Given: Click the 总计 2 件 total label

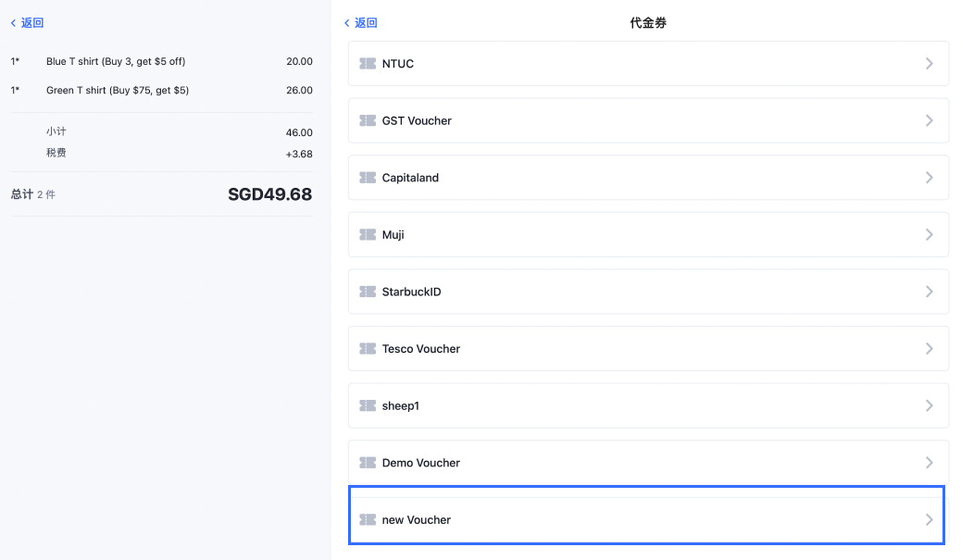Looking at the screenshot, I should pos(33,194).
